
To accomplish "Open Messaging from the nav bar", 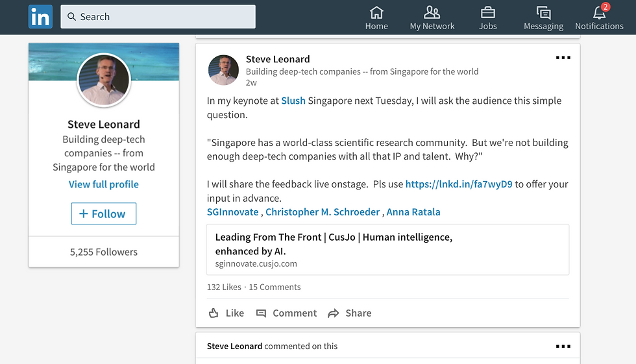I will [544, 18].
